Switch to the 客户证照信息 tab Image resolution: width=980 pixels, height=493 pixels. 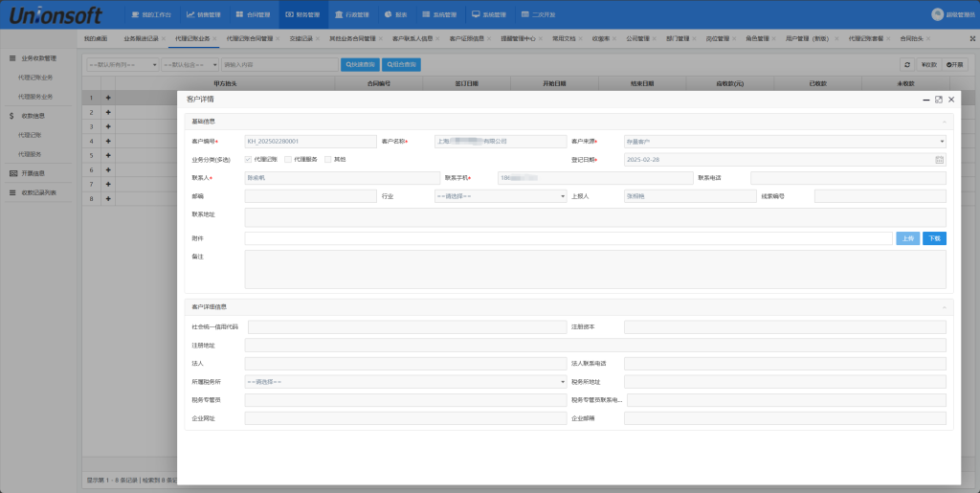click(466, 38)
